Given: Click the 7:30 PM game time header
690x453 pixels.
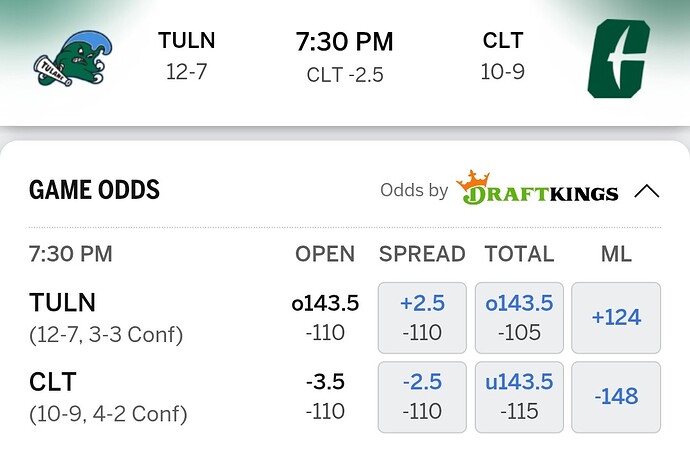Looking at the screenshot, I should (344, 42).
